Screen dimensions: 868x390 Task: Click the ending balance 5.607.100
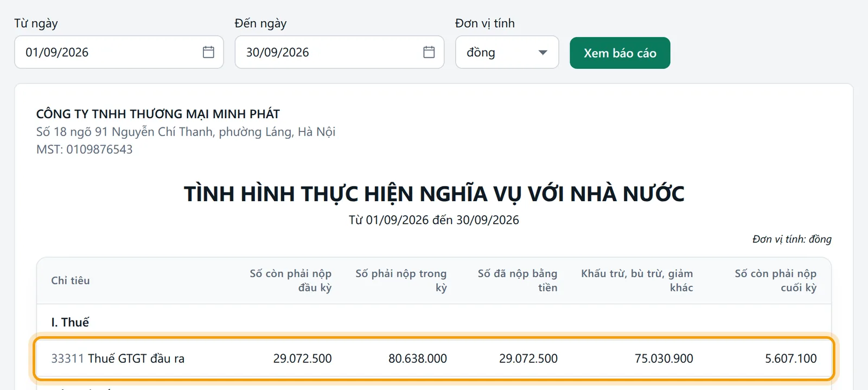click(791, 359)
